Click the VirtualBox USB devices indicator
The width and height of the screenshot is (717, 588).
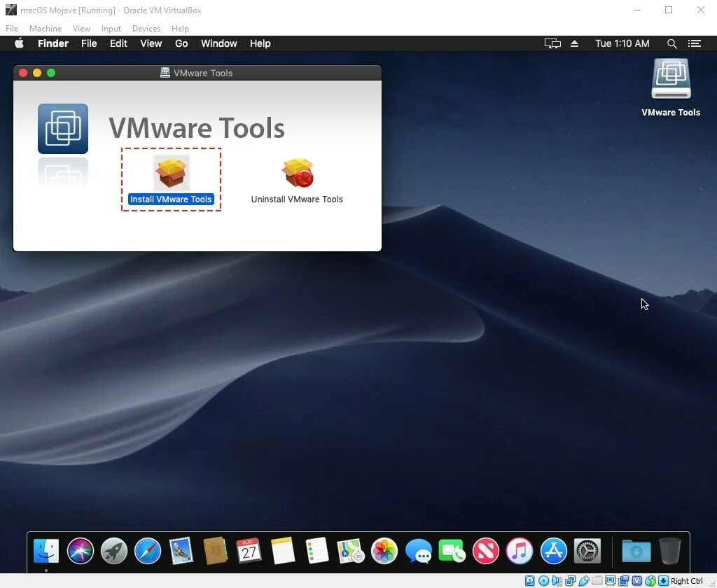(583, 581)
